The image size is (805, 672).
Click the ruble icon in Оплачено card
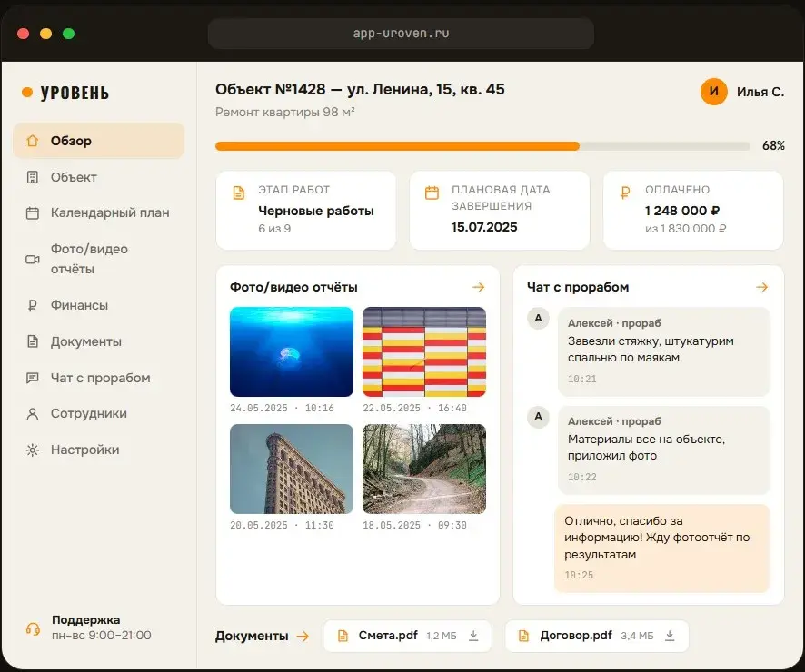tap(625, 193)
